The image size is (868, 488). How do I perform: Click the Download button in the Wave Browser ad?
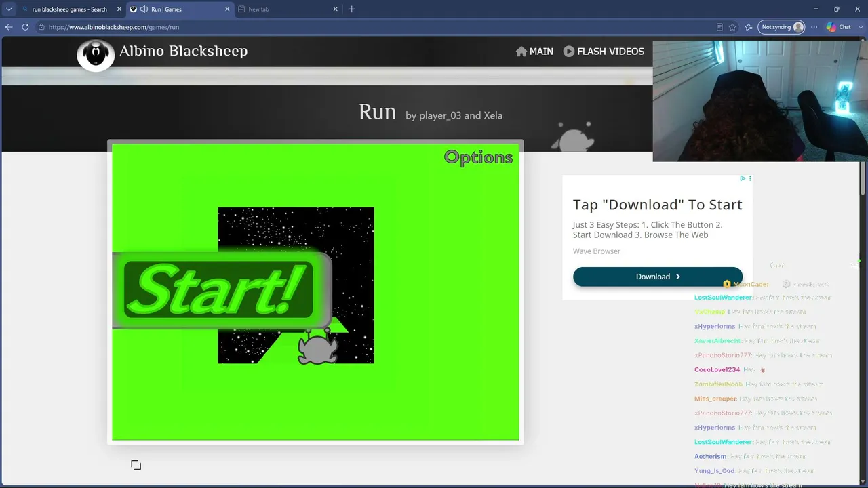658,277
